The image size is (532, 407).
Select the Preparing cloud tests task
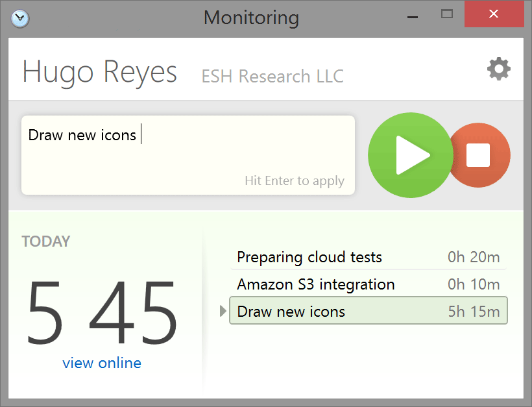tap(369, 257)
